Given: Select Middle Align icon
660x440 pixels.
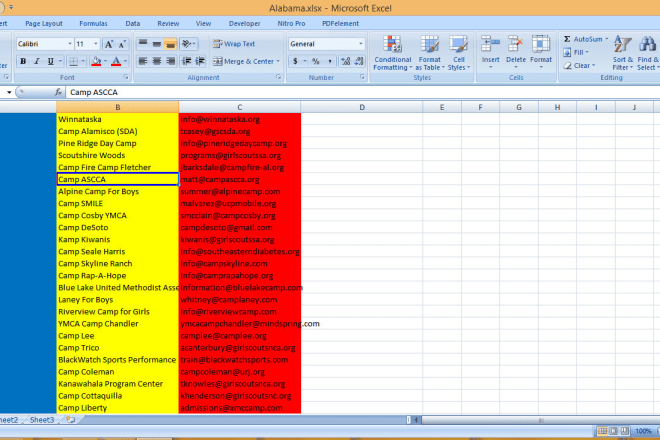Looking at the screenshot, I should (157, 44).
